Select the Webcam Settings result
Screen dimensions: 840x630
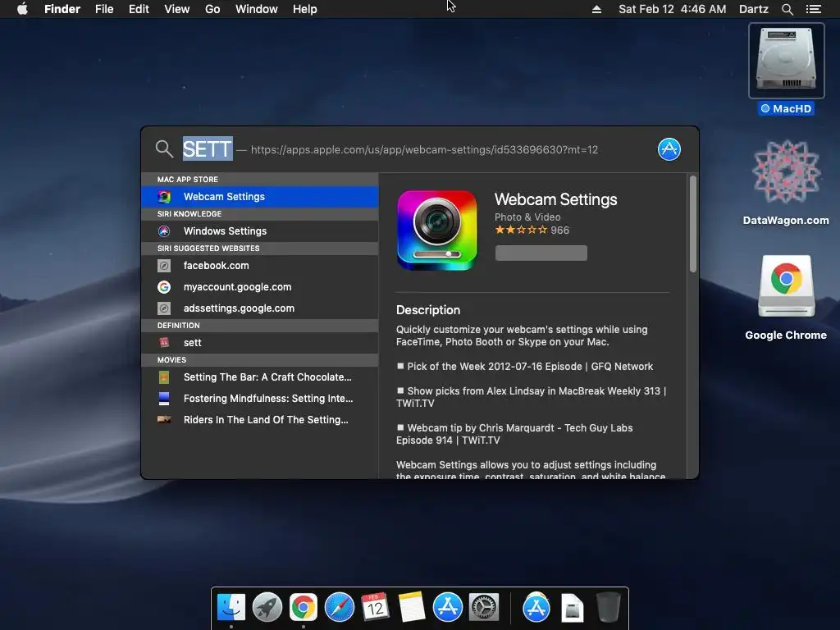pos(260,197)
